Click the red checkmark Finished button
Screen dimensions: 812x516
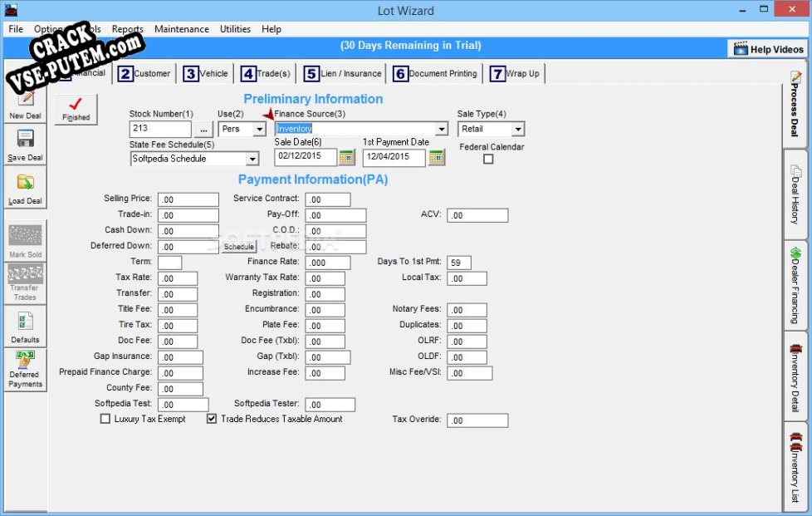click(76, 109)
